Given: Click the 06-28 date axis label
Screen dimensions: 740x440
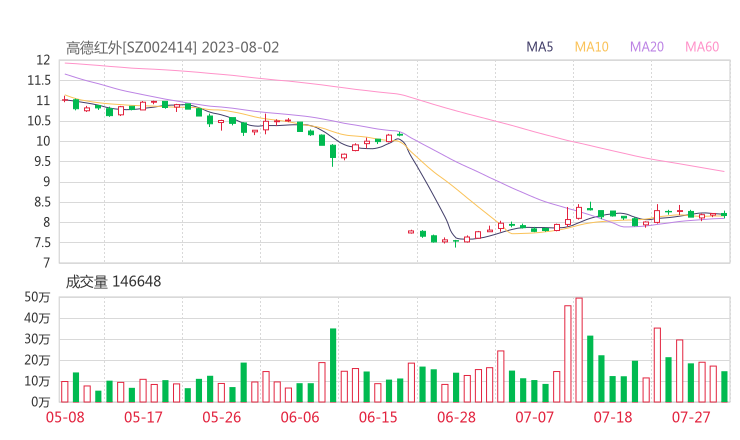Looking at the screenshot, I should tap(456, 417).
